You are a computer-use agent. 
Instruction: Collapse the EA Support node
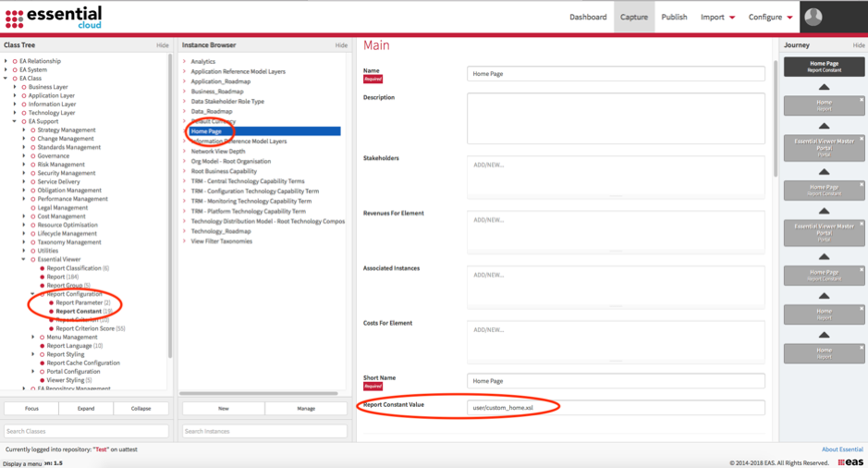pyautogui.click(x=15, y=121)
